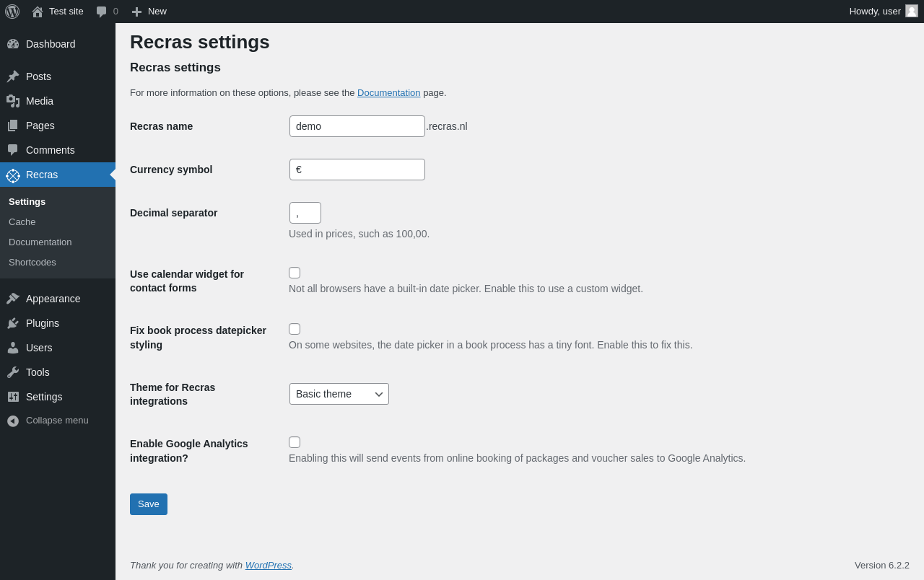Open the WordPress link in footer
The image size is (924, 580).
[268, 565]
